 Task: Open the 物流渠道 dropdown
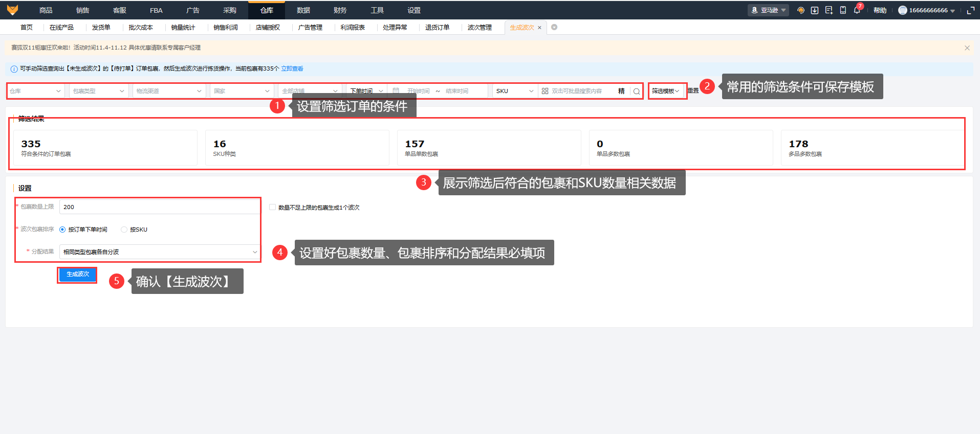pyautogui.click(x=169, y=91)
